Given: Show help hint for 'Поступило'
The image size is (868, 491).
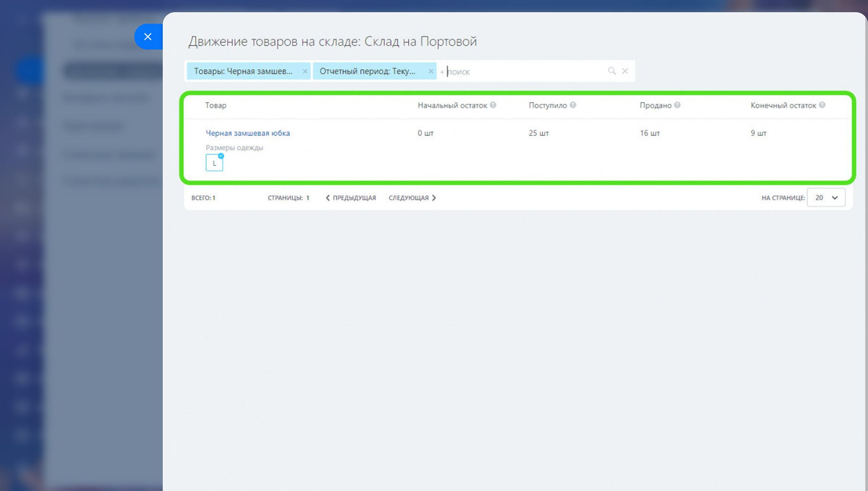Looking at the screenshot, I should (573, 105).
